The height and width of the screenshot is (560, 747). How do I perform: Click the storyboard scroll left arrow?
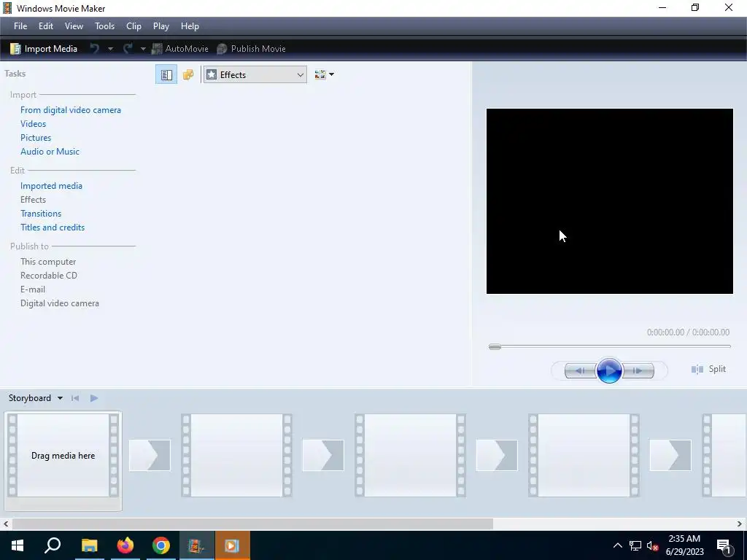[x=6, y=524]
